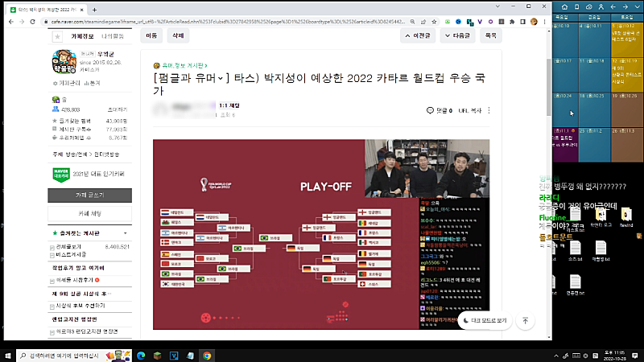Go to the next post with 다음글
The height and width of the screenshot is (362, 644).
pos(457,35)
